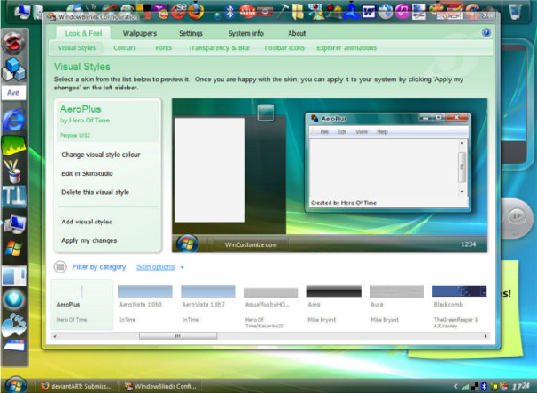
Task: Open Transparency & blur sub-tab
Action: (220, 48)
